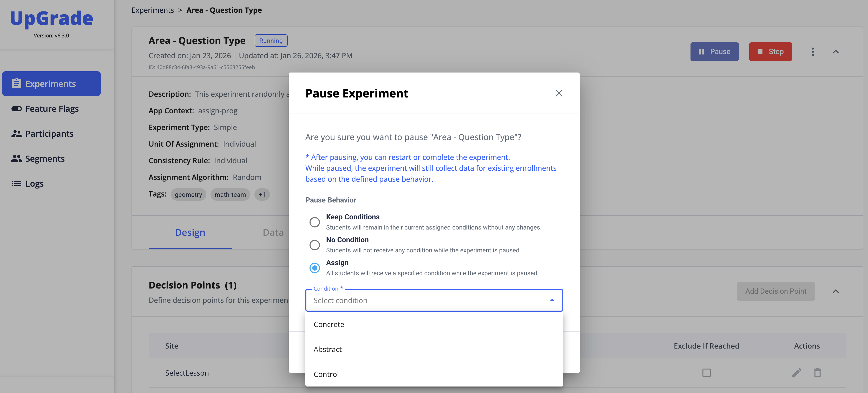Image resolution: width=868 pixels, height=393 pixels.
Task: Click the Segments group icon
Action: pos(16,159)
